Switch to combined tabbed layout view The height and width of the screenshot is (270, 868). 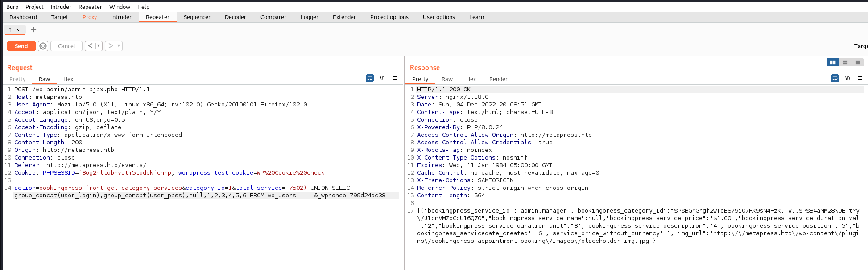click(857, 62)
